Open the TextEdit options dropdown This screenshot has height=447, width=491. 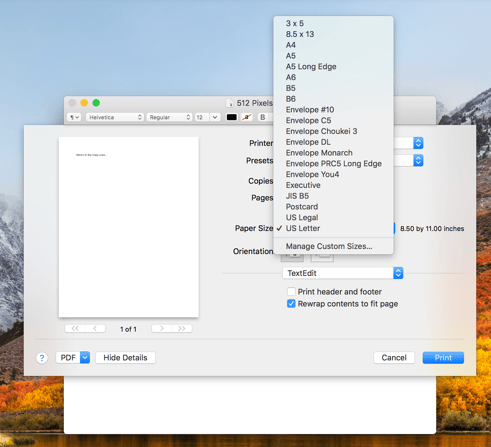[343, 273]
